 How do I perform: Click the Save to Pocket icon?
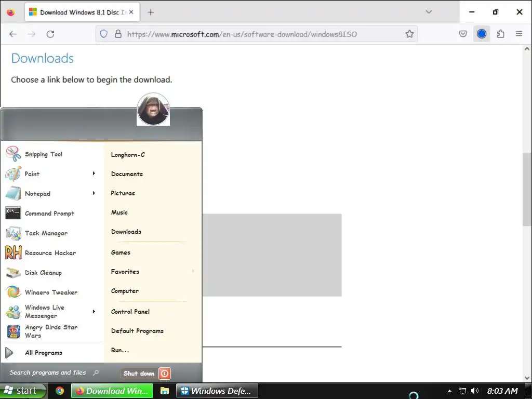(463, 34)
